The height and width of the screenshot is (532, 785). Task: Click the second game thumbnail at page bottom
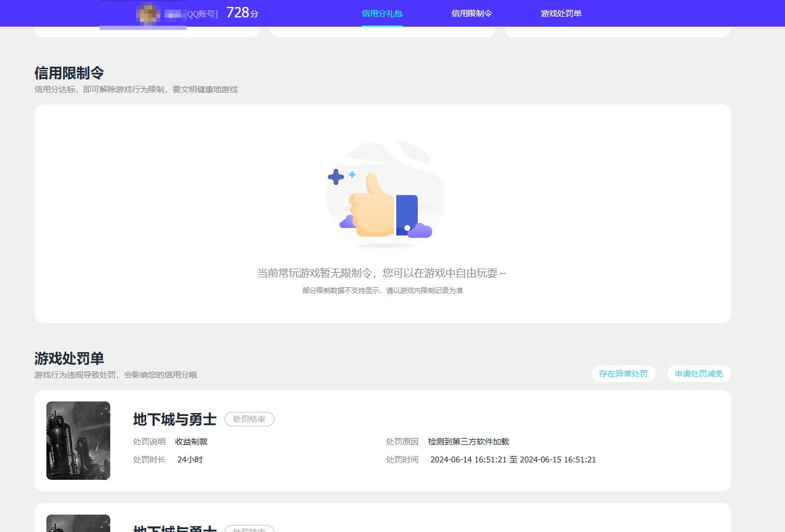78,523
